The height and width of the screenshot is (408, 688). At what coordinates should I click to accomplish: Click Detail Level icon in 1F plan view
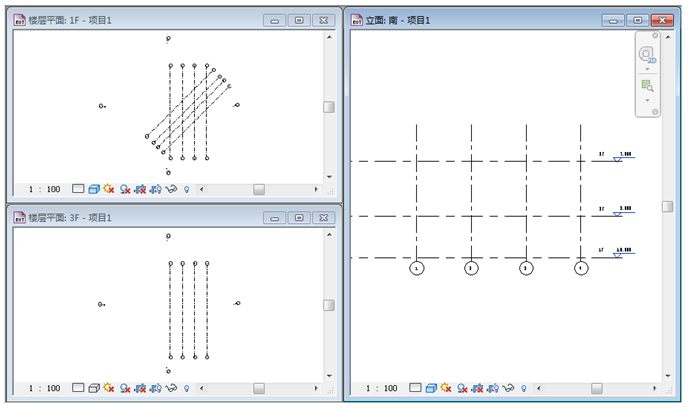pos(78,188)
